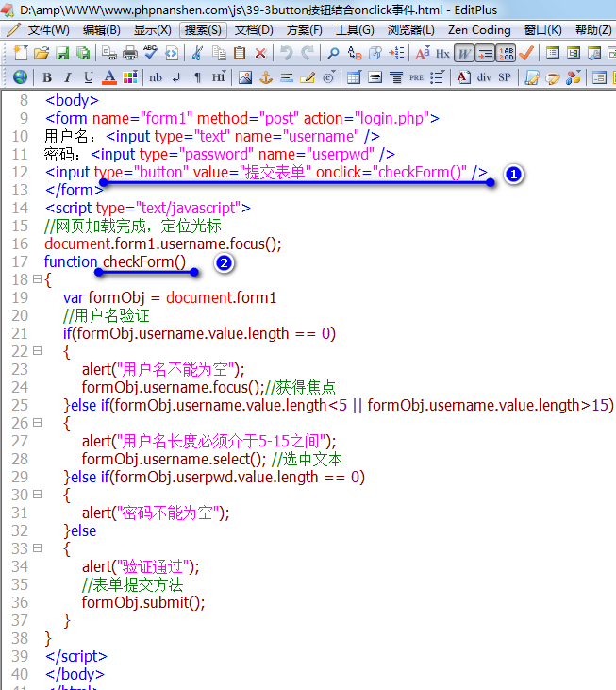Open the Help menu 帮助(Z)
The height and width of the screenshot is (690, 616).
click(x=593, y=30)
